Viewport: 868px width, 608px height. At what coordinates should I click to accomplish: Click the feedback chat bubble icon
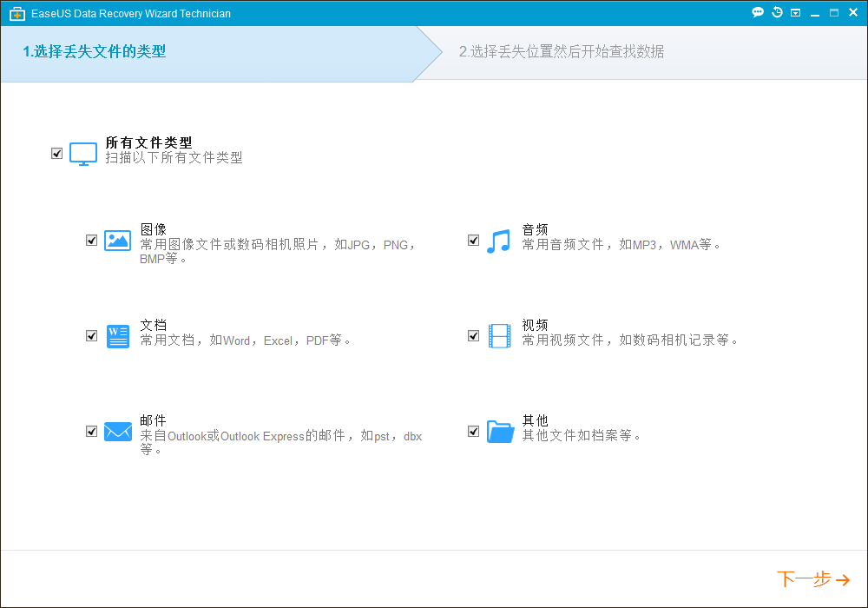point(758,13)
